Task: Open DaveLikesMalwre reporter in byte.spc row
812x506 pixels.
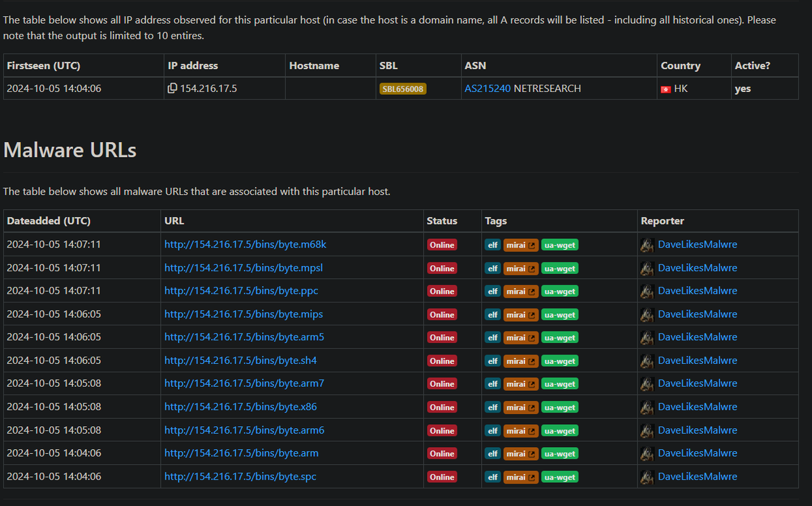Action: [698, 477]
